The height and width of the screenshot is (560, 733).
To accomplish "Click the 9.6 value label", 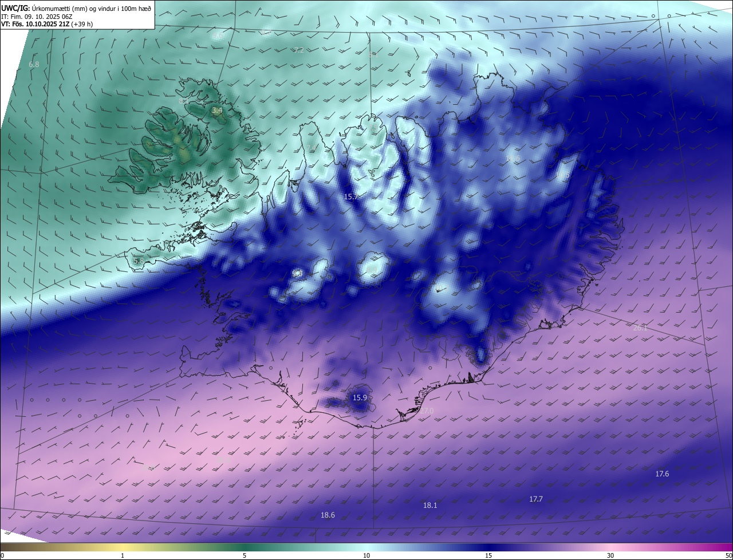I will click(x=217, y=36).
